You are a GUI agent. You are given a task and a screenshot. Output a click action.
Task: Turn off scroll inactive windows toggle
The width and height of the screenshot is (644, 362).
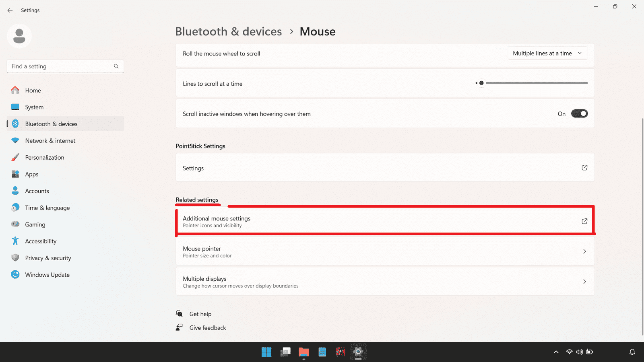tap(579, 114)
